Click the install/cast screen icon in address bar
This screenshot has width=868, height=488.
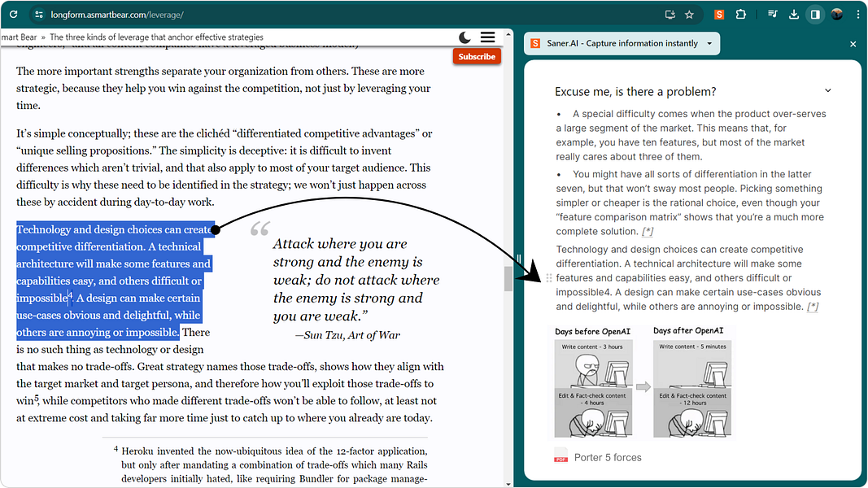click(x=670, y=15)
